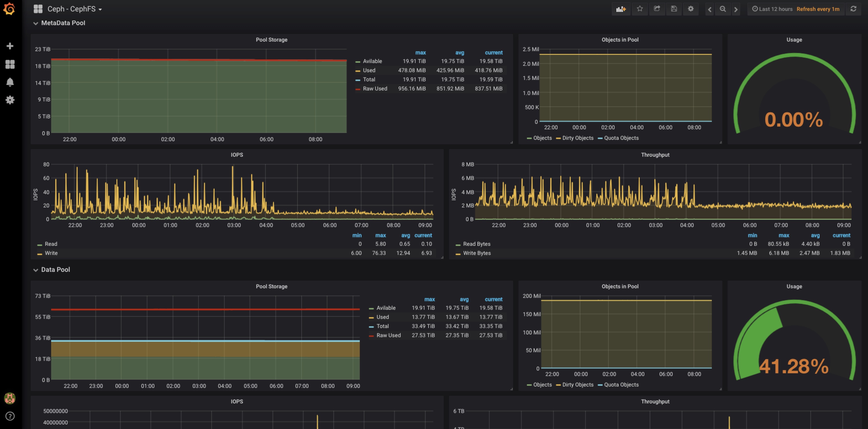Collapse the MetaData Pool row

coord(63,23)
